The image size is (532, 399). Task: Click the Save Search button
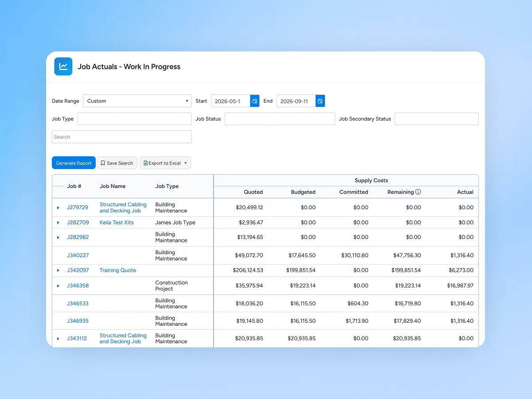pyautogui.click(x=117, y=163)
